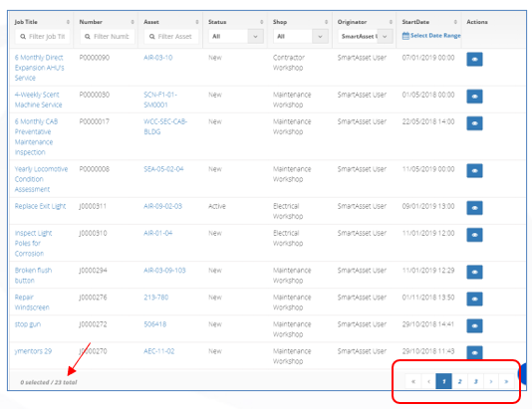Screen dimensions: 532x409
Task: View the Repair Windscreen job
Action: [474, 299]
